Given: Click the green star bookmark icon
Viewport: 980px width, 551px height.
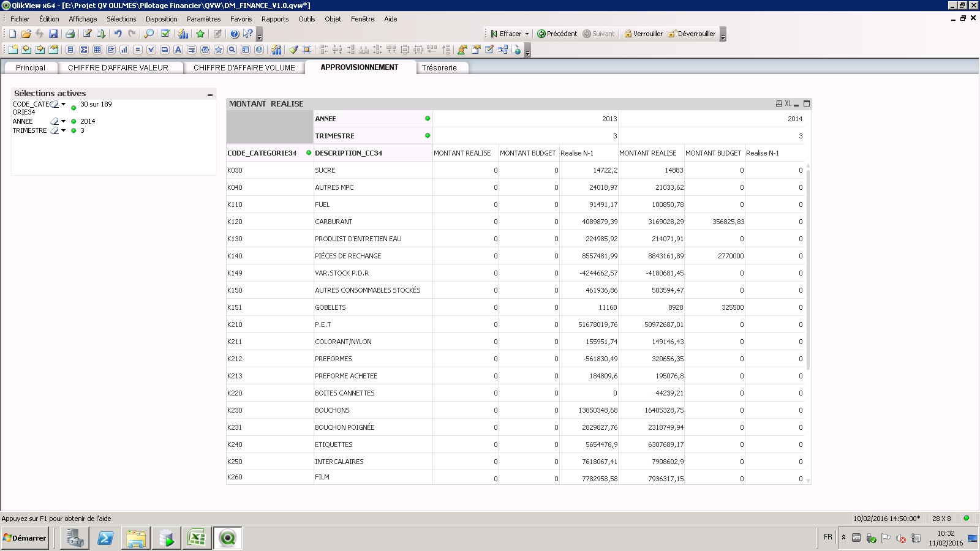Looking at the screenshot, I should (200, 34).
